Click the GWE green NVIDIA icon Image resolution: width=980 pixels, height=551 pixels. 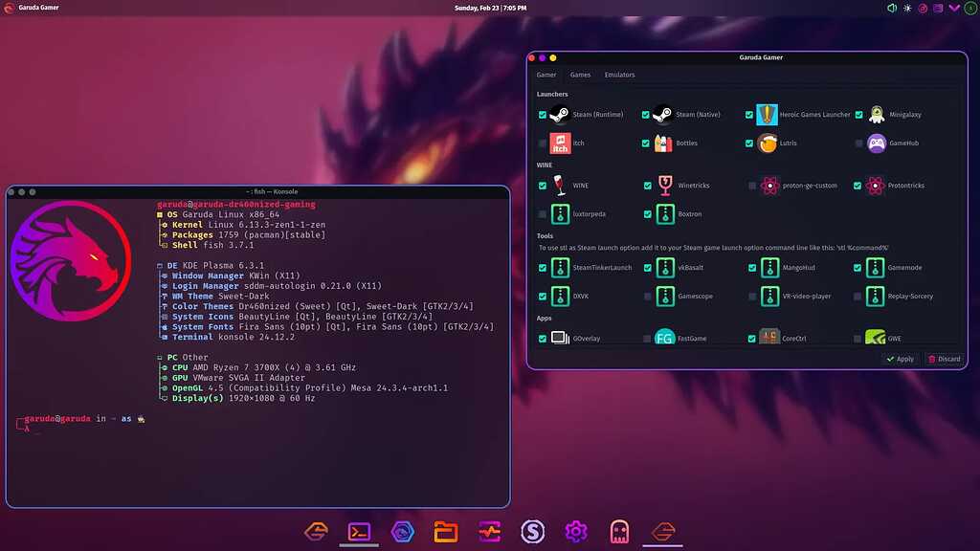pyautogui.click(x=876, y=338)
